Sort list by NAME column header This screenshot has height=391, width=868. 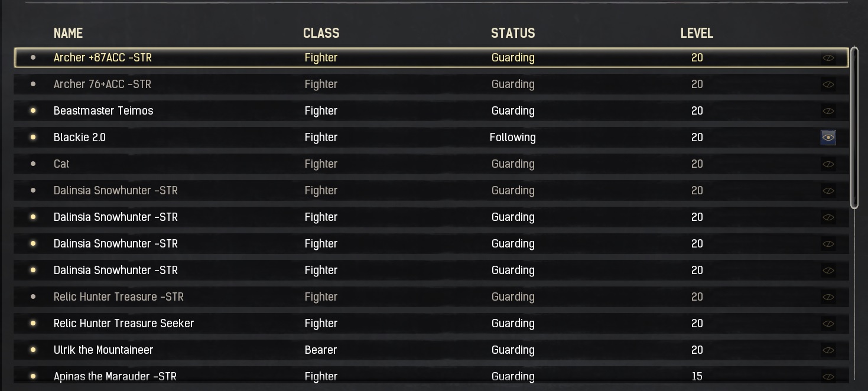[68, 33]
